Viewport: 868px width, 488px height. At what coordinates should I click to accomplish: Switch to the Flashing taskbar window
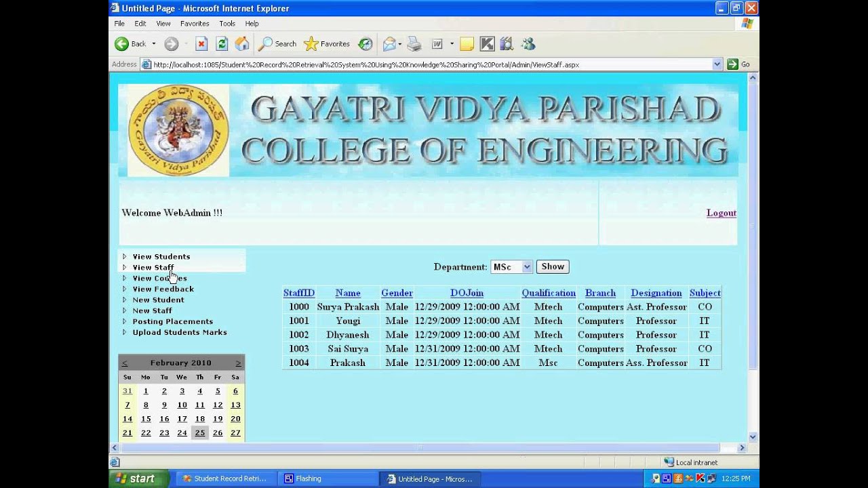(x=328, y=479)
